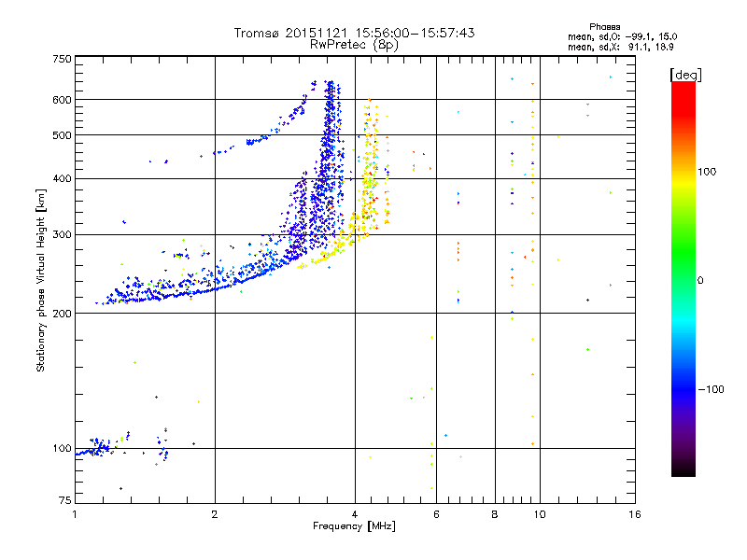Click the x-axis tick label '2'
747x560 pixels.
pyautogui.click(x=215, y=514)
